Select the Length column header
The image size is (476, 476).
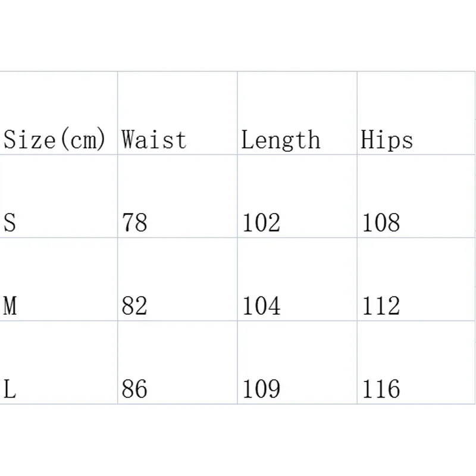tap(280, 140)
